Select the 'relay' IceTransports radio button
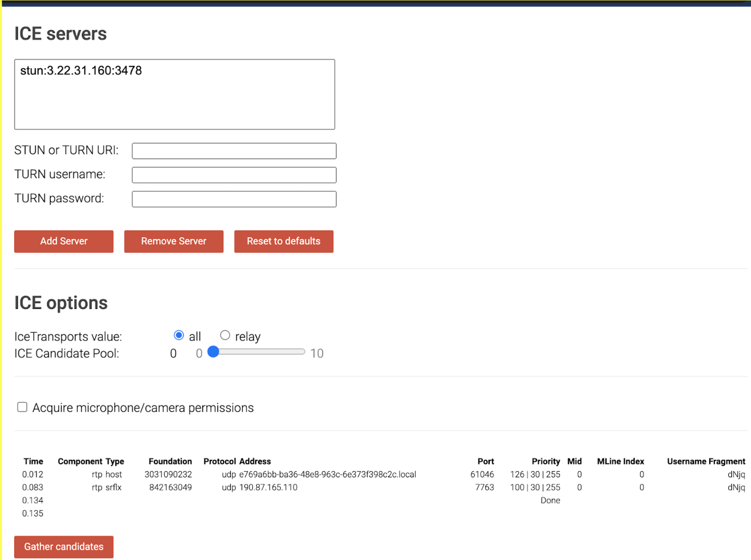This screenshot has width=751, height=560. coord(225,335)
